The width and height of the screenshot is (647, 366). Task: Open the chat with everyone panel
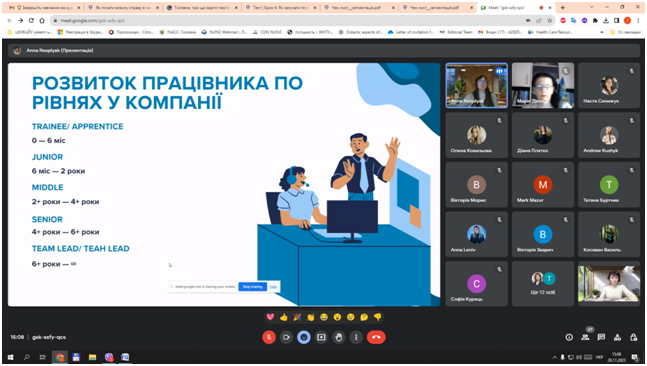(x=601, y=337)
